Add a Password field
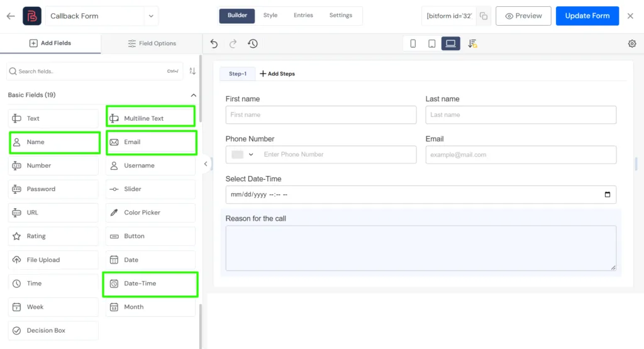Image resolution: width=644 pixels, height=349 pixels. [53, 189]
